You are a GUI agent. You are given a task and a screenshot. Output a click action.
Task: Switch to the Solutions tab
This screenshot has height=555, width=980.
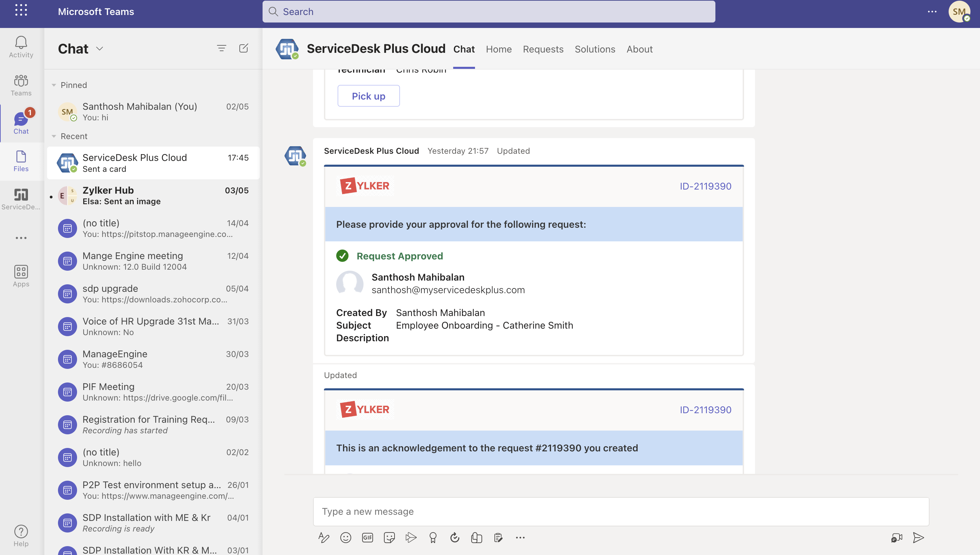(x=595, y=49)
